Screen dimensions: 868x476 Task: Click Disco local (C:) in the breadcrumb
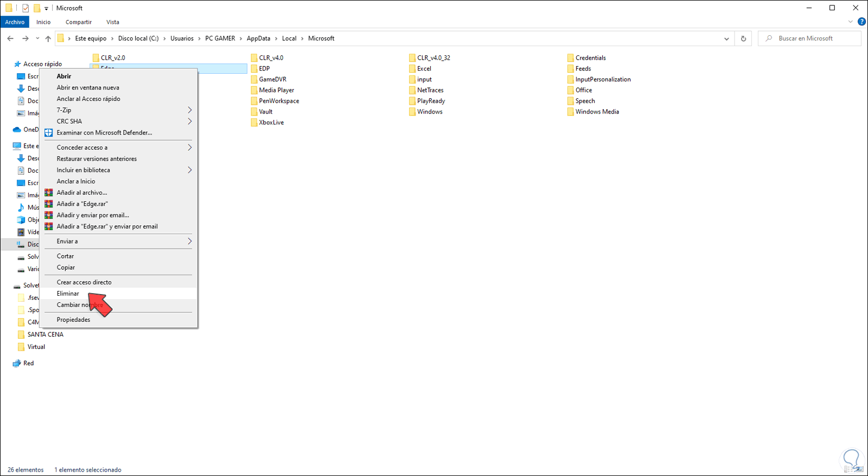pyautogui.click(x=138, y=39)
